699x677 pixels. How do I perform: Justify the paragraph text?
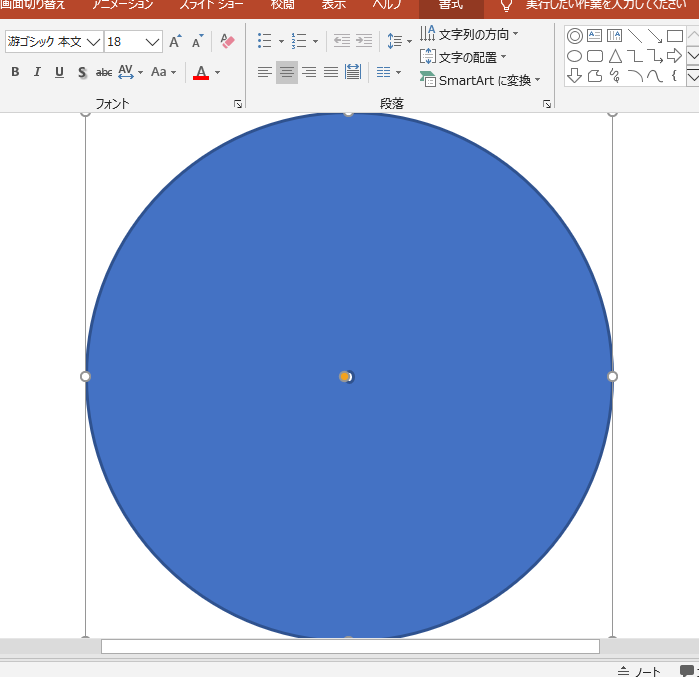[331, 72]
